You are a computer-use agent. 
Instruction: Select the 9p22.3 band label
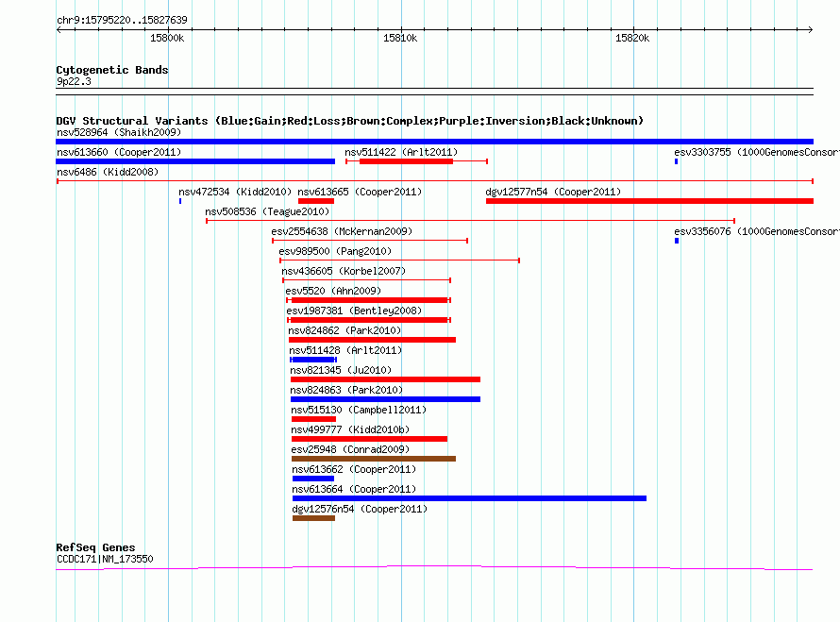pos(74,81)
